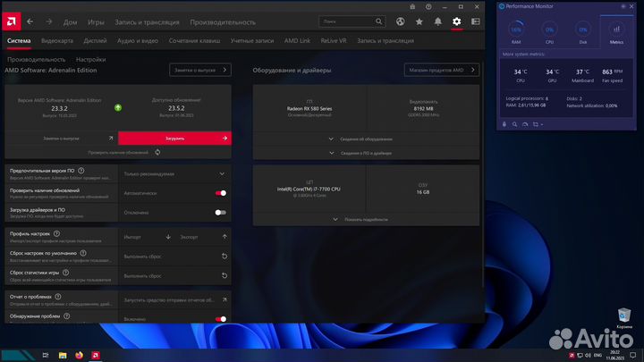The width and height of the screenshot is (644, 362).
Task: Click the notifications bell icon
Action: point(437,21)
